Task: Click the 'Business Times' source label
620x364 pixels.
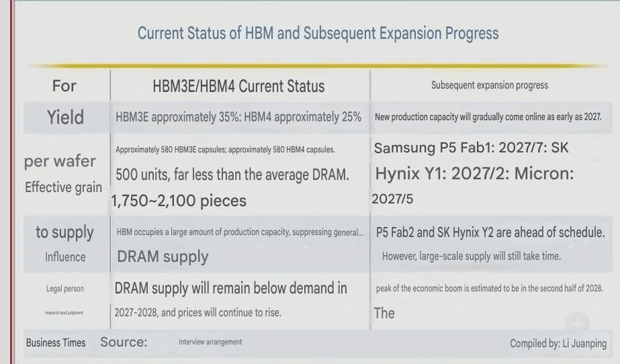Action: click(x=56, y=343)
